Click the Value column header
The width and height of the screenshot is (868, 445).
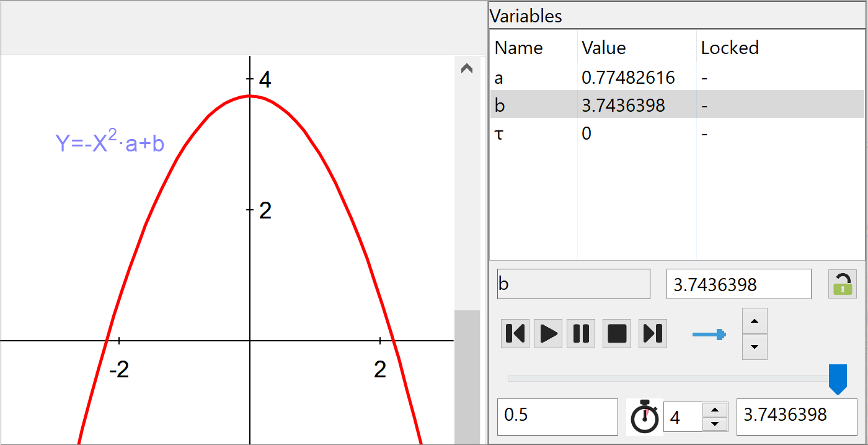603,48
